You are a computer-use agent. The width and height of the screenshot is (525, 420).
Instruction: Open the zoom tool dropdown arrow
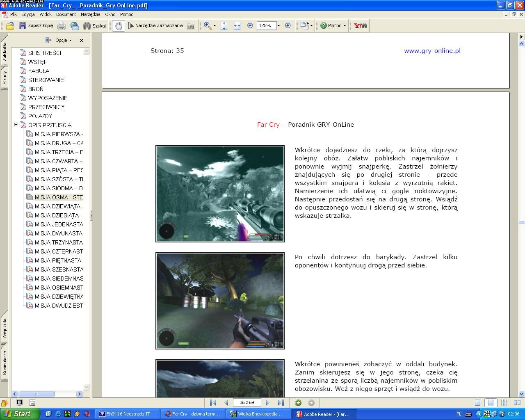(215, 25)
